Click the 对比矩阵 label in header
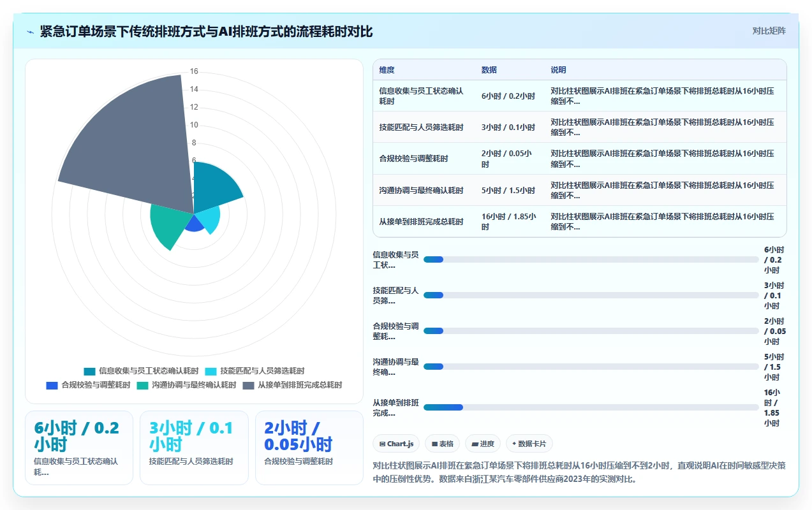Image resolution: width=812 pixels, height=510 pixels. [769, 31]
